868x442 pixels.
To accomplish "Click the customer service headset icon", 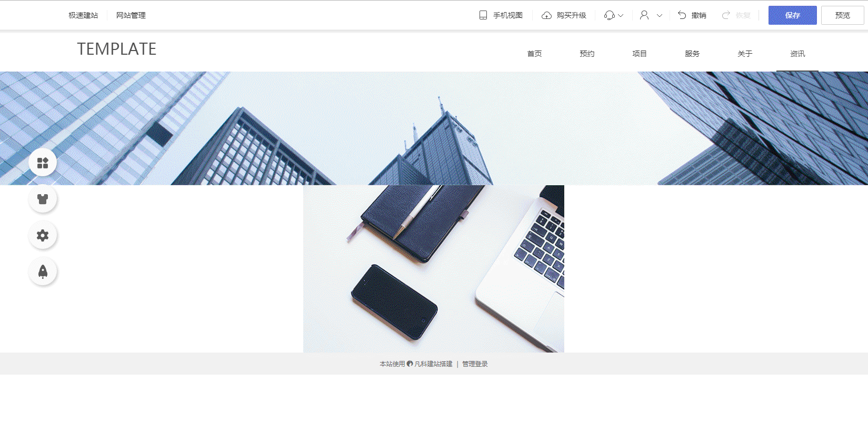I will point(610,15).
